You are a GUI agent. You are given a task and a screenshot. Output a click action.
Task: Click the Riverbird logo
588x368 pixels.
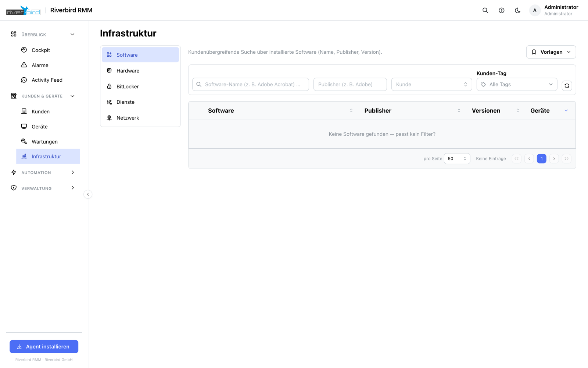[24, 10]
